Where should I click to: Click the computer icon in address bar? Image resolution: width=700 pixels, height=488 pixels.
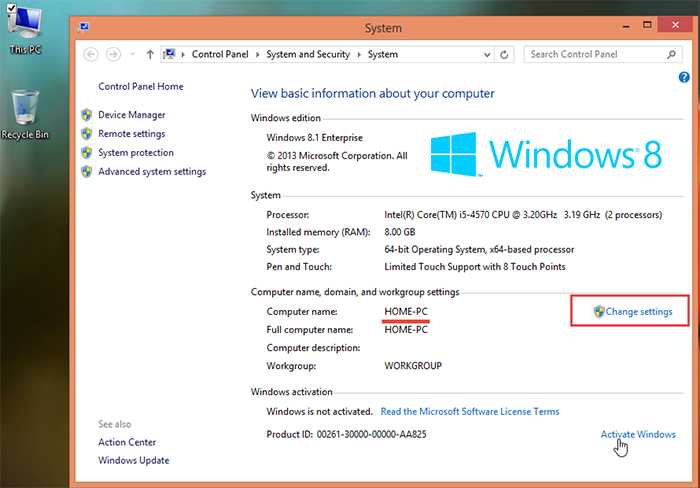(169, 54)
